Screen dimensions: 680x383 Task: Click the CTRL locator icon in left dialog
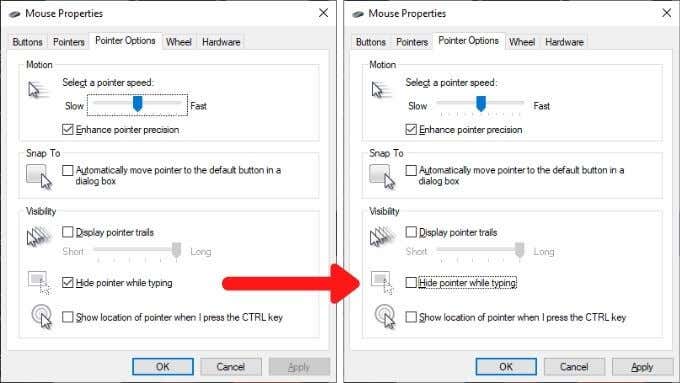point(42,317)
